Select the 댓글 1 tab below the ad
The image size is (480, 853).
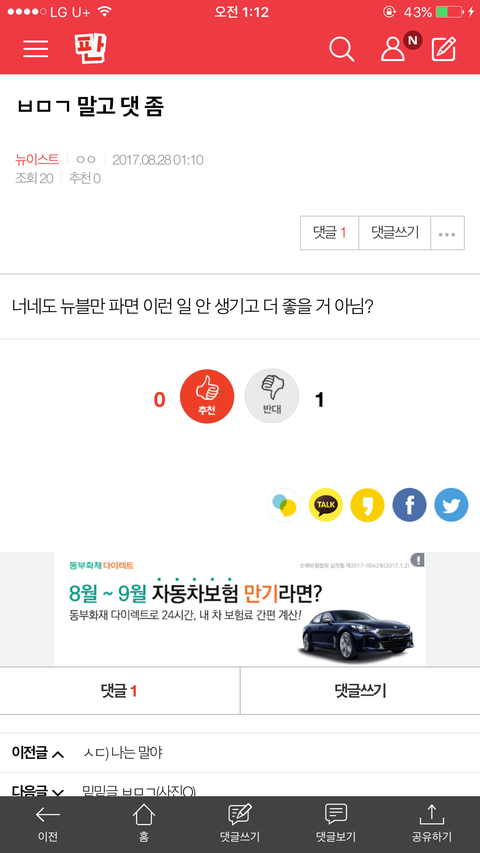[120, 691]
